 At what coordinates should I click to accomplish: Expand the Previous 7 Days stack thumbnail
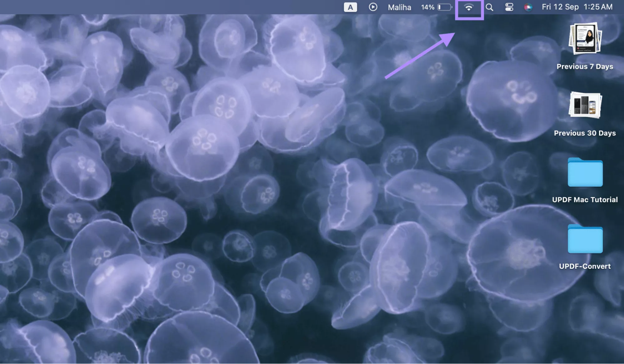tap(585, 38)
